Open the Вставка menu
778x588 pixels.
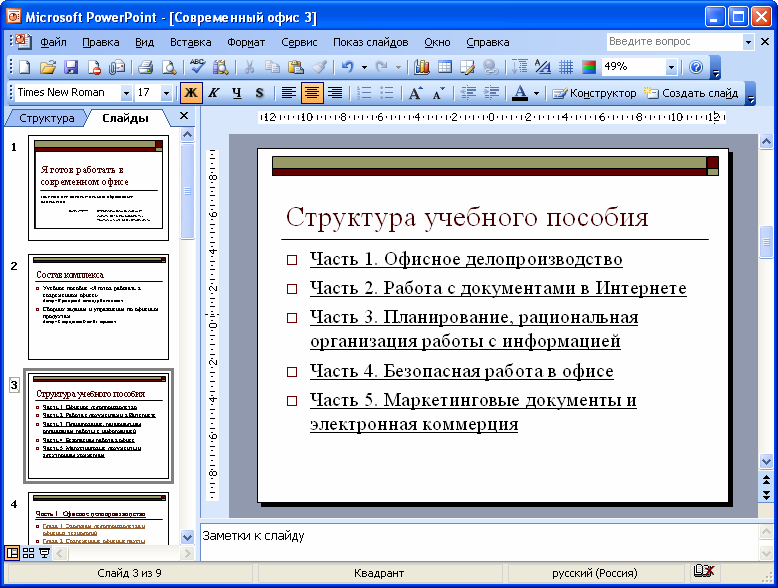(x=191, y=42)
